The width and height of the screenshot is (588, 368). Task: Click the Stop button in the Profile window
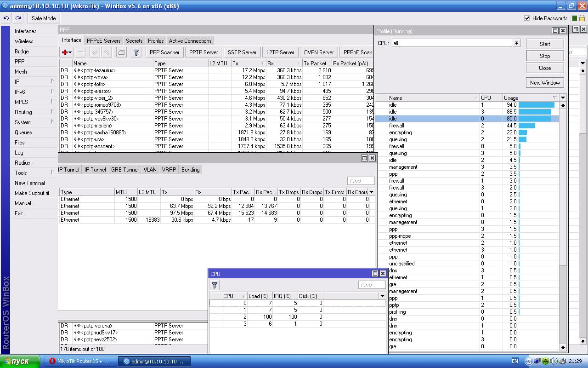pos(545,56)
